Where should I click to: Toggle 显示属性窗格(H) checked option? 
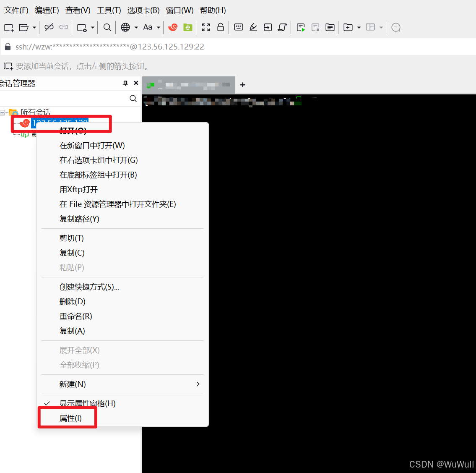[x=122, y=403]
